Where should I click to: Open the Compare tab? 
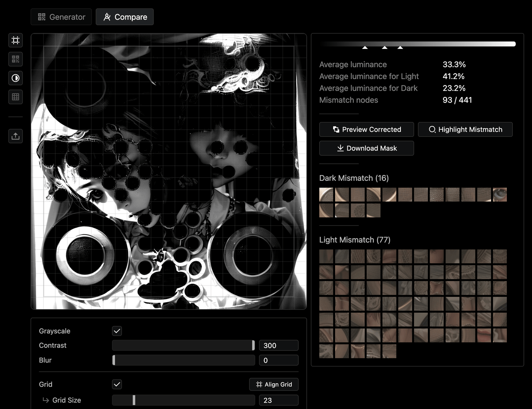coord(125,17)
